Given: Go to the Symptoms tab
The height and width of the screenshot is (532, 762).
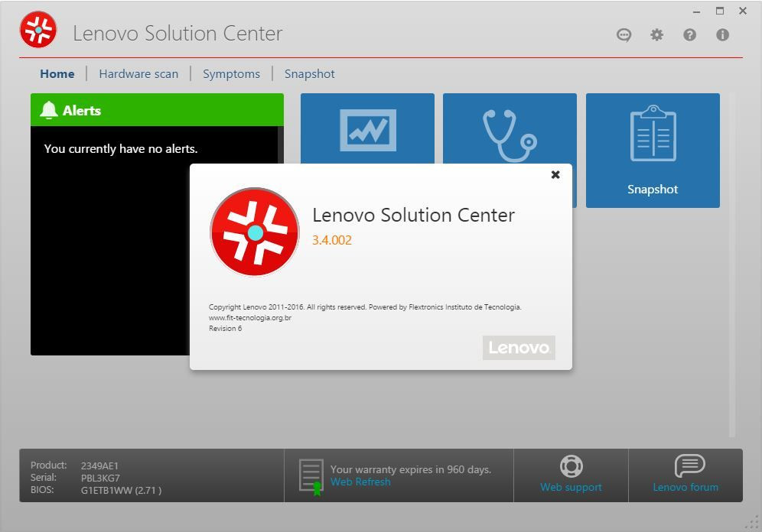Looking at the screenshot, I should (x=231, y=74).
